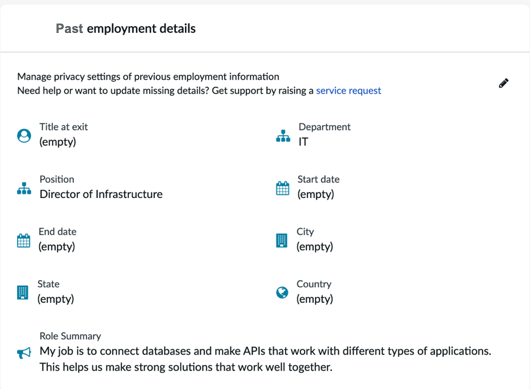
Task: Click the 'Title at exit' label
Action: (64, 127)
